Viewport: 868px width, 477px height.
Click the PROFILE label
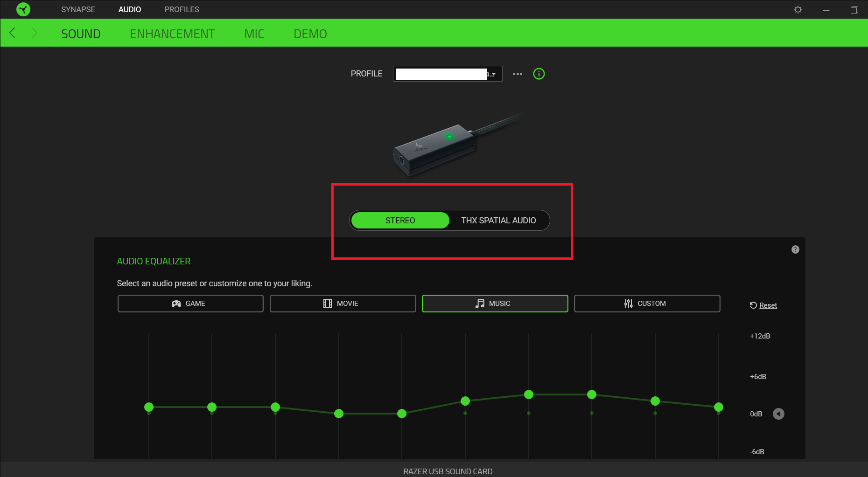click(x=366, y=74)
